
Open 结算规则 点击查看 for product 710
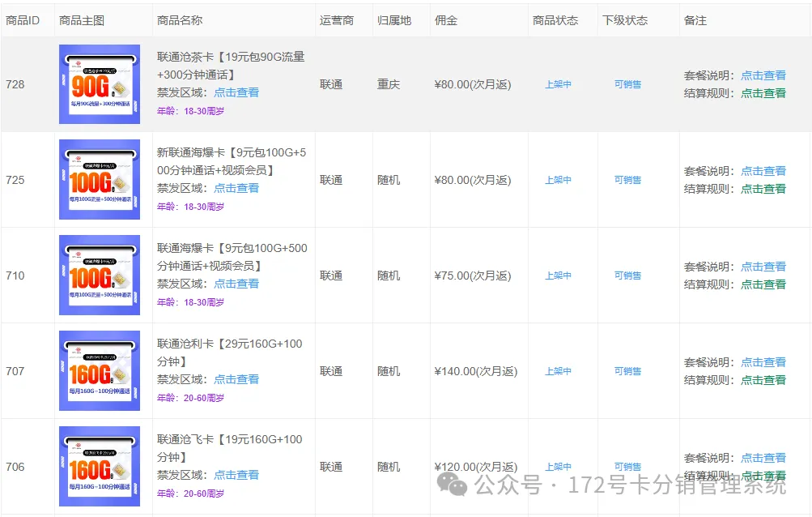tap(762, 284)
